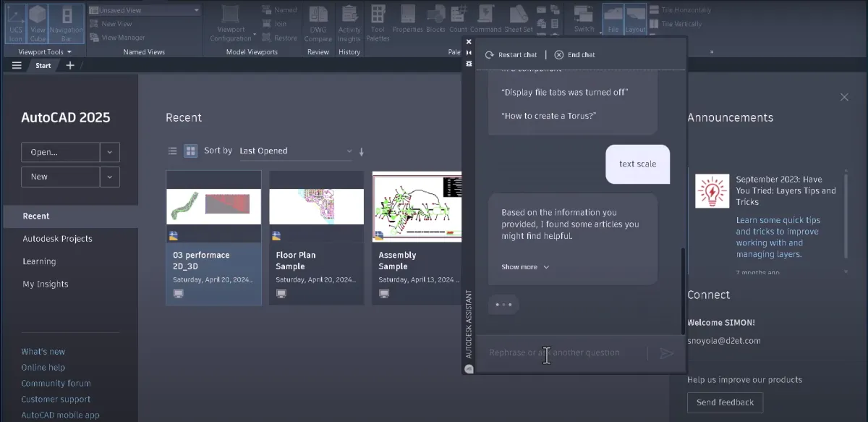Open the Sort by Last Opened dropdown

tap(295, 151)
